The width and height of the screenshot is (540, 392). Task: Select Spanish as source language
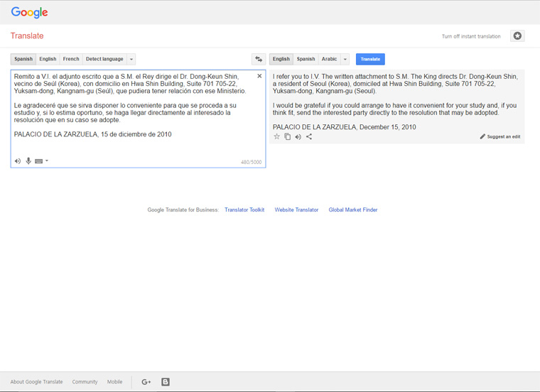click(x=23, y=59)
